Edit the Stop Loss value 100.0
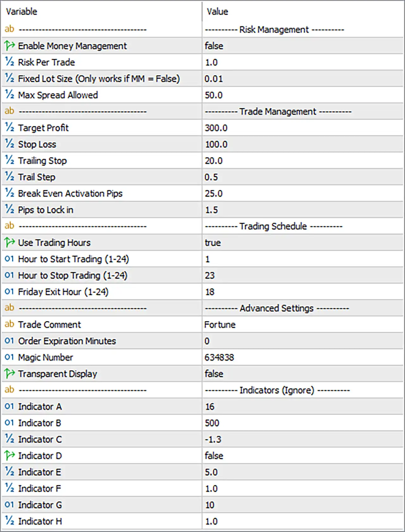Viewport: 405px width, 532px height. 216,144
